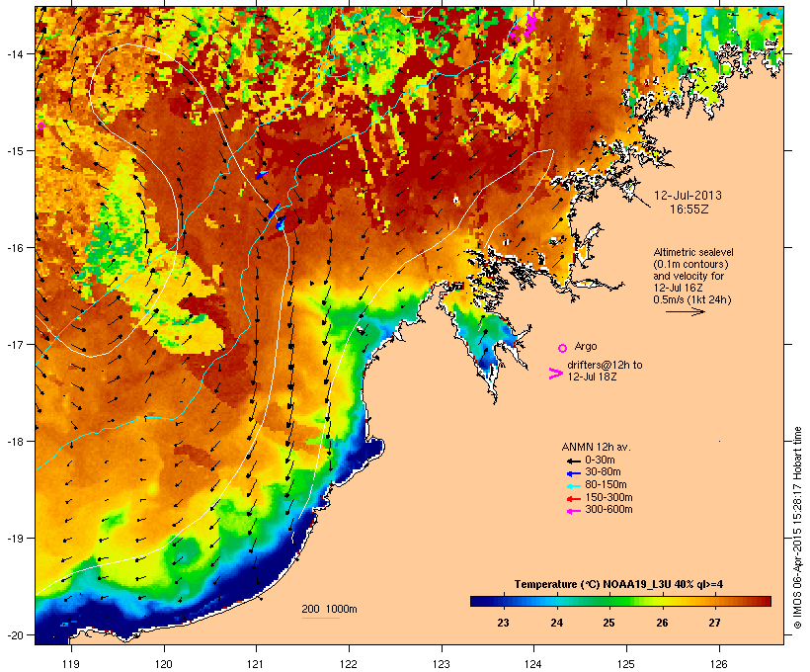The image size is (810, 672).
Task: Click the red 150-300m legend arrow
Action: coord(573,498)
